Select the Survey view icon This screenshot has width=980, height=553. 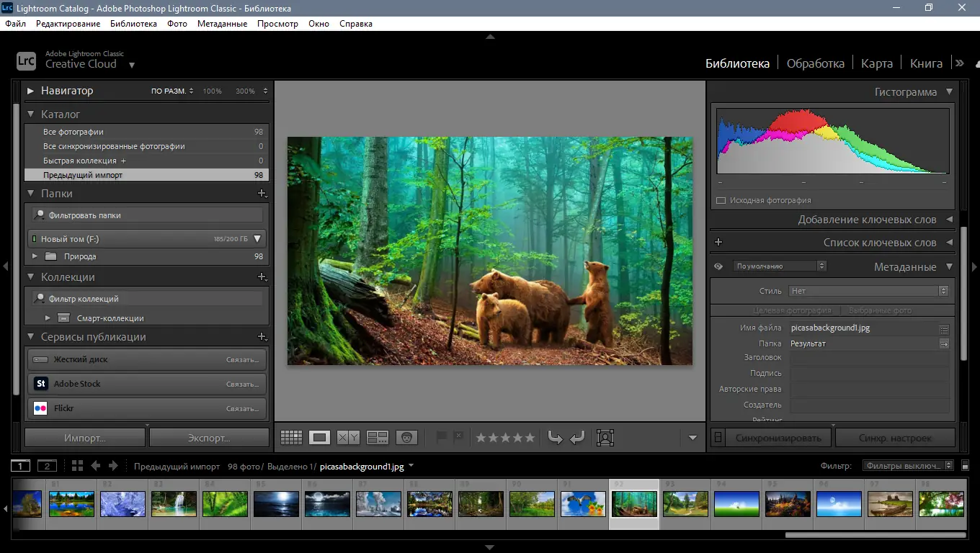click(378, 436)
